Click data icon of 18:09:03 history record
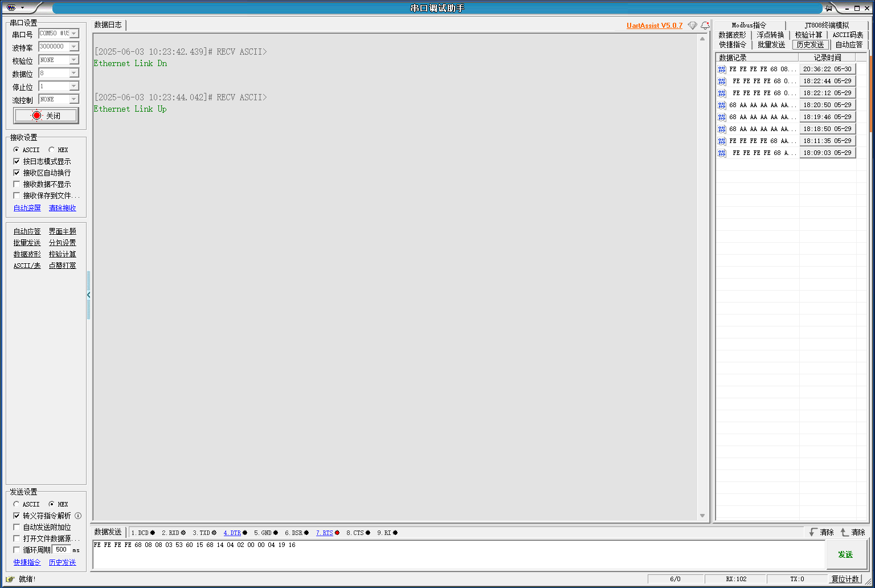This screenshot has height=588, width=875. tap(722, 153)
